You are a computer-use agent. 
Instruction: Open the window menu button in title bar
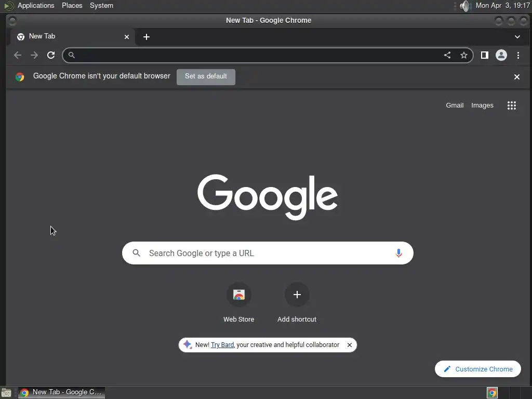[x=12, y=21]
